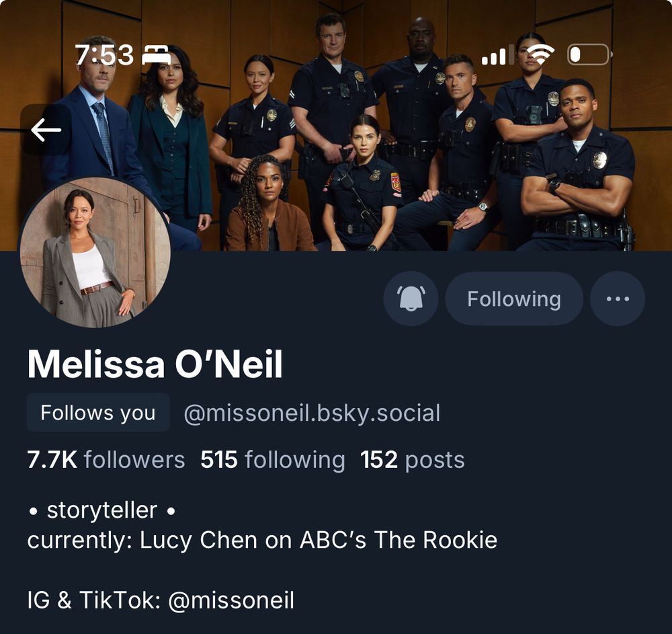Tap the back arrow icon
The height and width of the screenshot is (634, 672).
(x=46, y=130)
